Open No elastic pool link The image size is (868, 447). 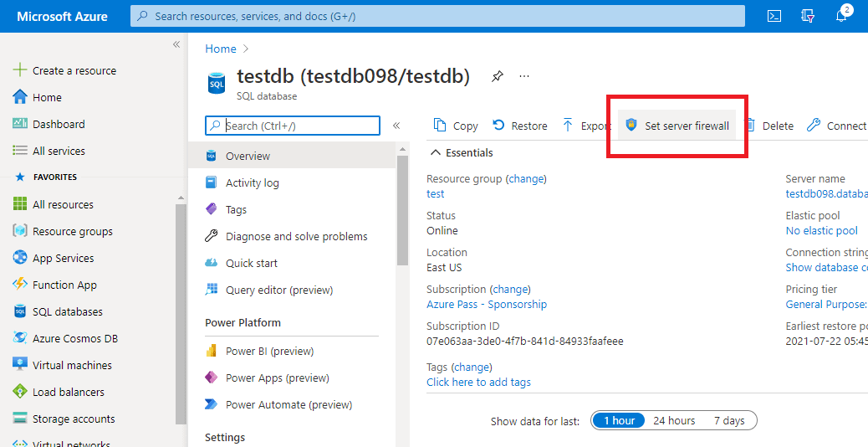click(x=821, y=230)
